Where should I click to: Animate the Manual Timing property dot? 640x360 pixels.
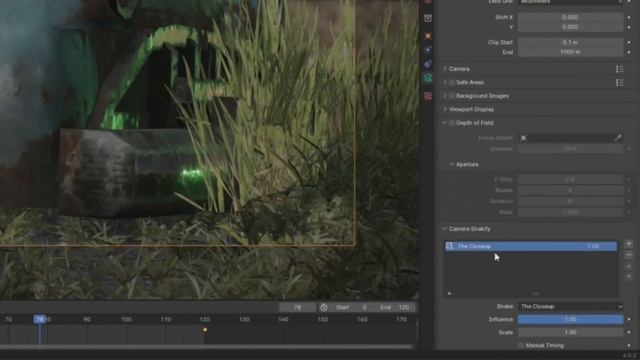(x=629, y=346)
